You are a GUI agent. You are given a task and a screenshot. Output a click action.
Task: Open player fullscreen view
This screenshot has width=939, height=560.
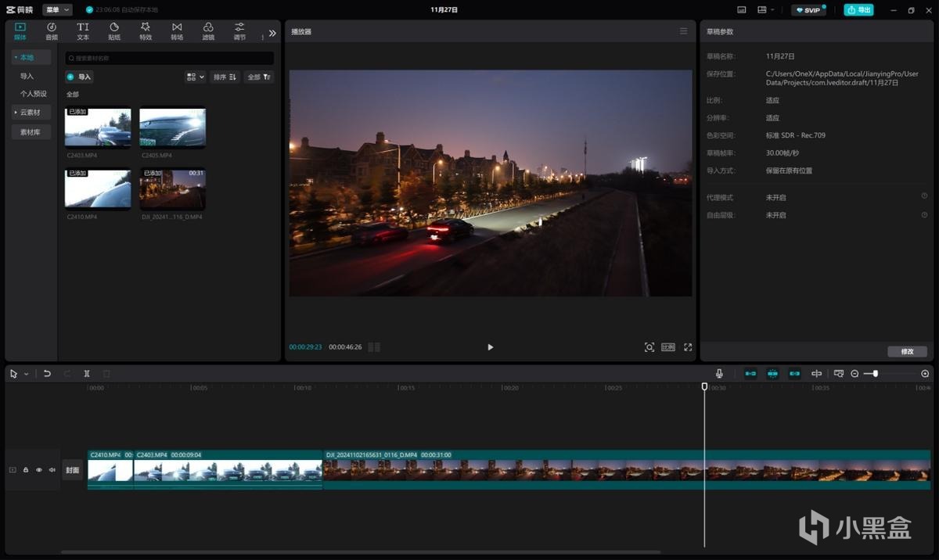tap(688, 347)
